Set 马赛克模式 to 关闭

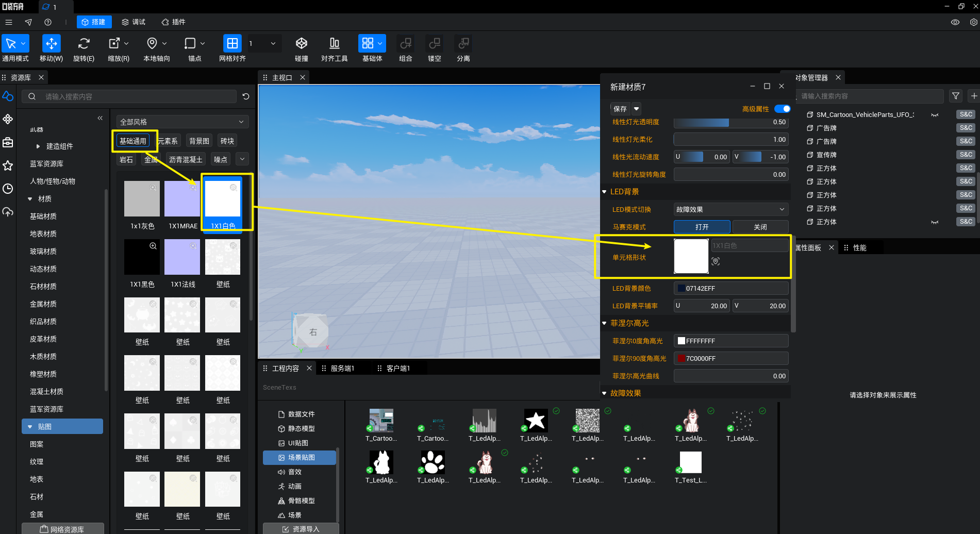point(760,227)
